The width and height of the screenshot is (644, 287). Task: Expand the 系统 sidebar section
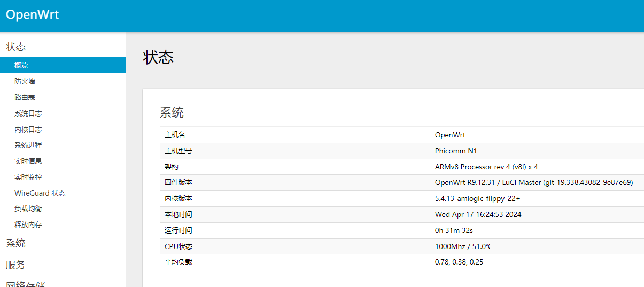coord(16,244)
